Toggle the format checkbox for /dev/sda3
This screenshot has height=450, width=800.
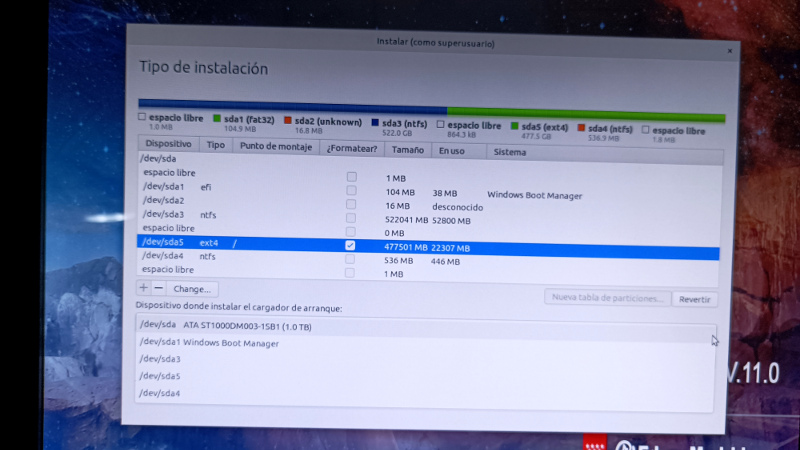[351, 217]
